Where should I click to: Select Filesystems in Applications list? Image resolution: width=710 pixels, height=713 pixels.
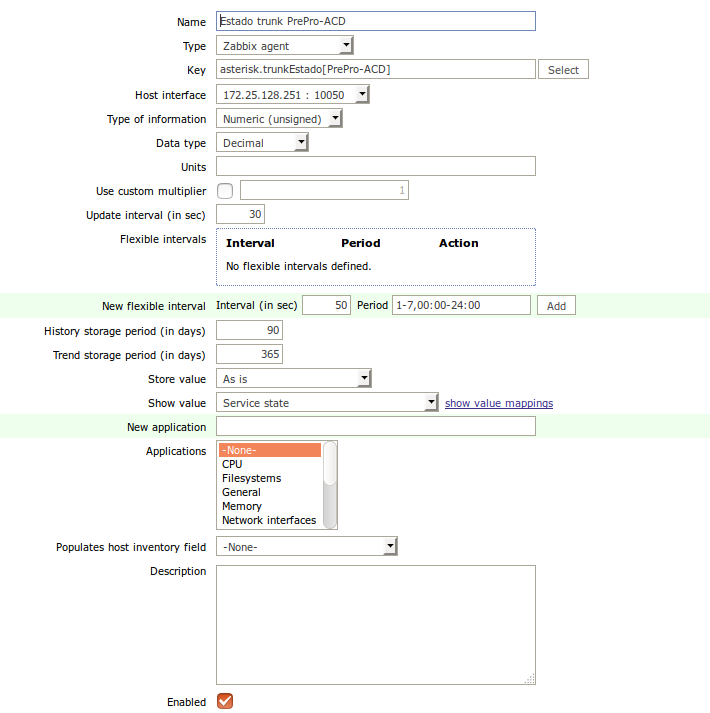coord(270,478)
